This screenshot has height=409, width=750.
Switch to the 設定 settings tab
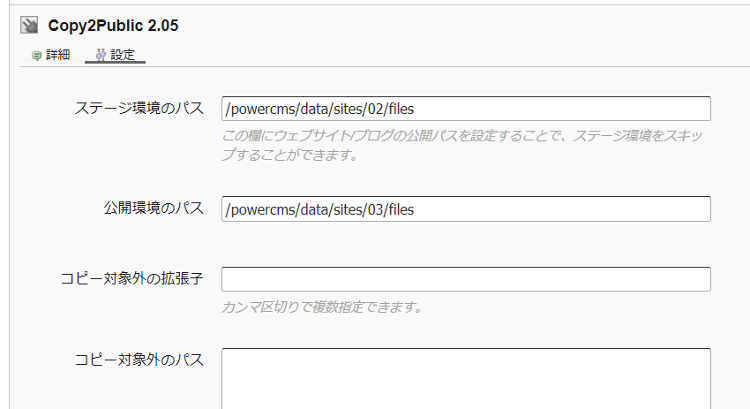[x=122, y=55]
